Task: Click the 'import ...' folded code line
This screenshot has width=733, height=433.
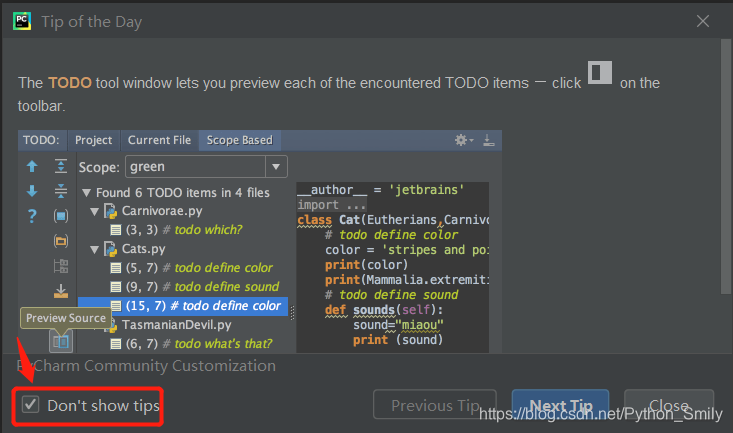Action: 331,205
